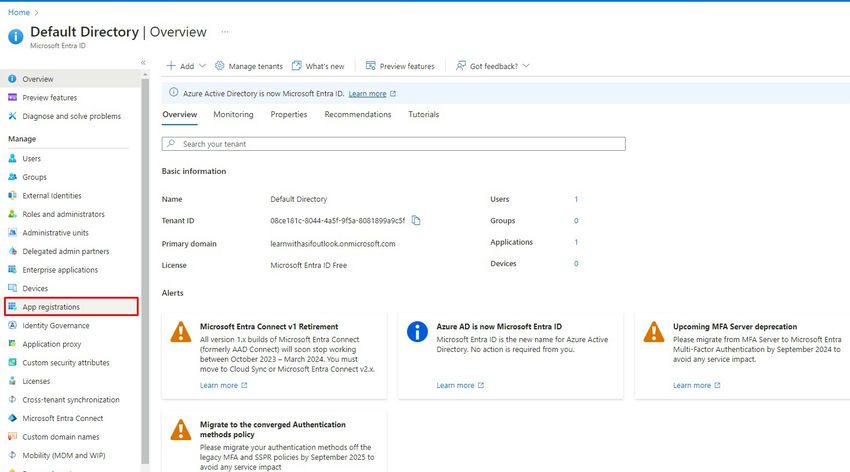
Task: Go to Home breadcrumb
Action: pyautogui.click(x=19, y=12)
